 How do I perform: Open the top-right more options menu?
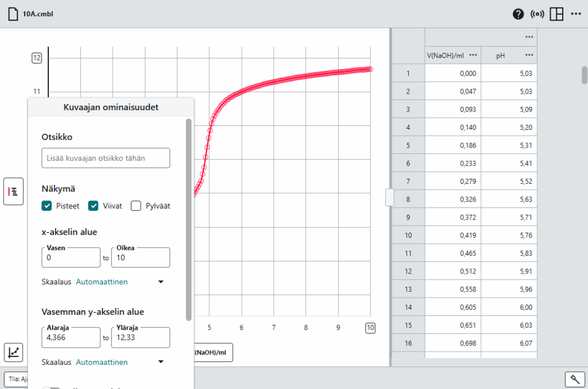tap(575, 14)
